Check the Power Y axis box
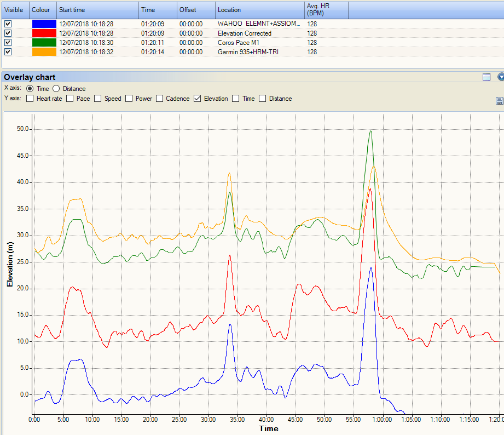504x435 pixels. click(x=129, y=99)
